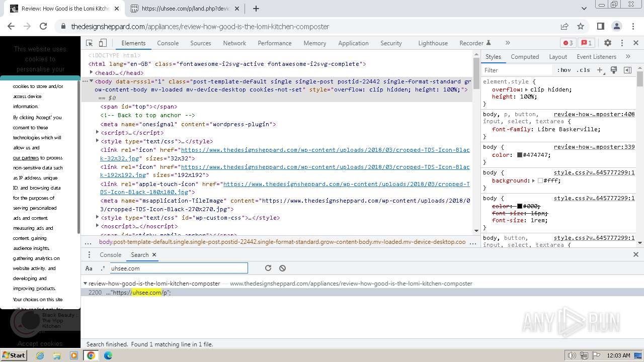Clear the search results
This screenshot has height=362, width=644.
[x=282, y=268]
